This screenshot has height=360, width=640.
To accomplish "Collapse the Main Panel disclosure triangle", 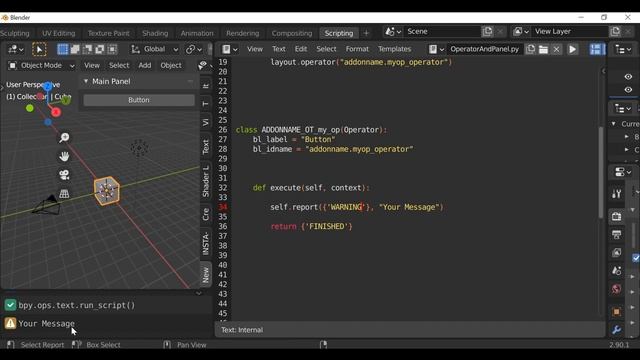I will coord(86,81).
